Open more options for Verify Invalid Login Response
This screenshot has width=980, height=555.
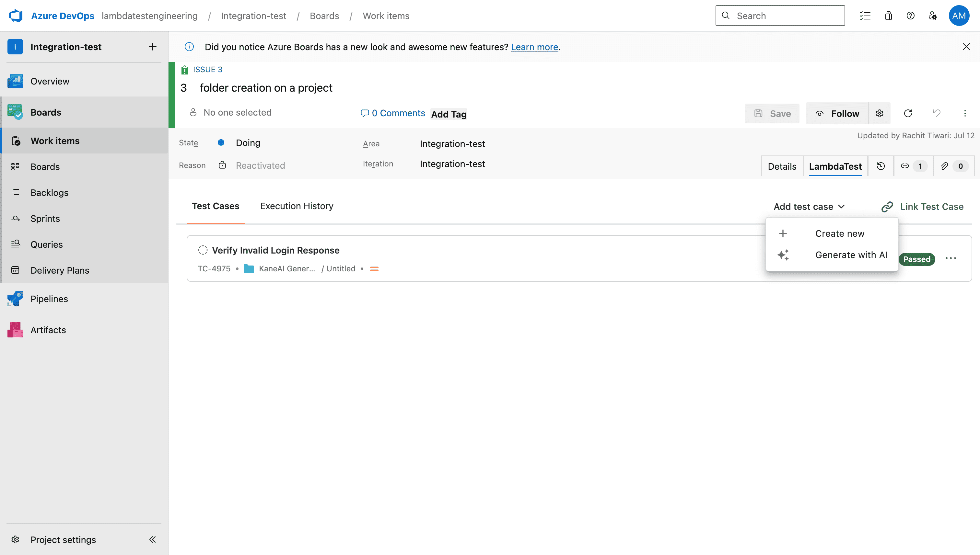tap(951, 258)
